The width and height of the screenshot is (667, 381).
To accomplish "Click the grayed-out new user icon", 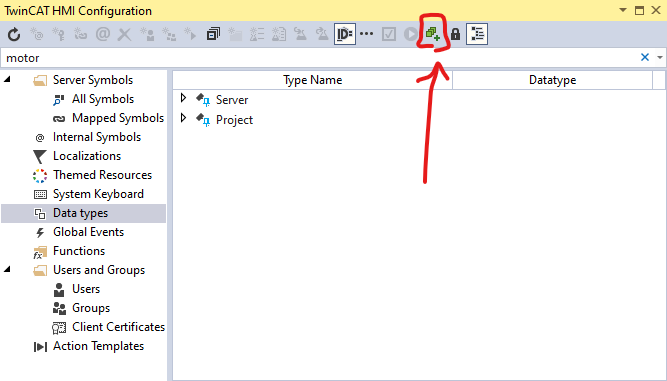I will [147, 34].
